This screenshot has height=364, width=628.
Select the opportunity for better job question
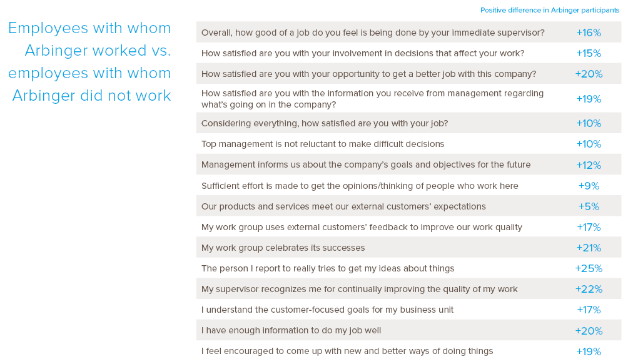(x=368, y=74)
